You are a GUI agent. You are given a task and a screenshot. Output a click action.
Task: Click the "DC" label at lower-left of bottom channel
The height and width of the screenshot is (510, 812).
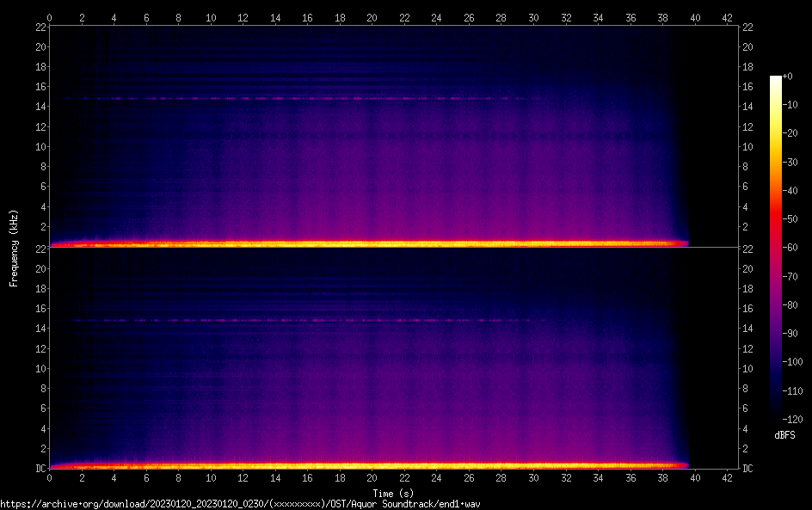tap(40, 469)
